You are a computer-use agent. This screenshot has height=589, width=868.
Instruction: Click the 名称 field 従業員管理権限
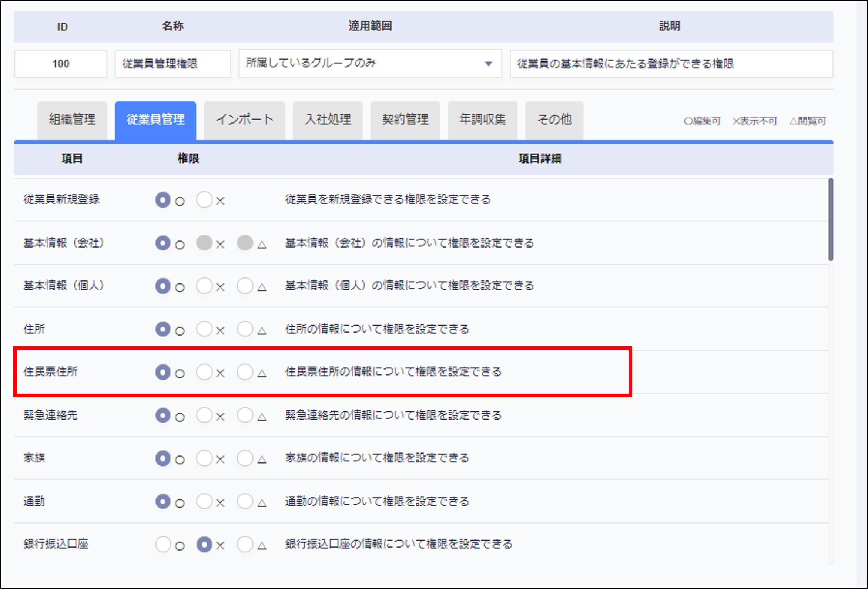tap(172, 64)
